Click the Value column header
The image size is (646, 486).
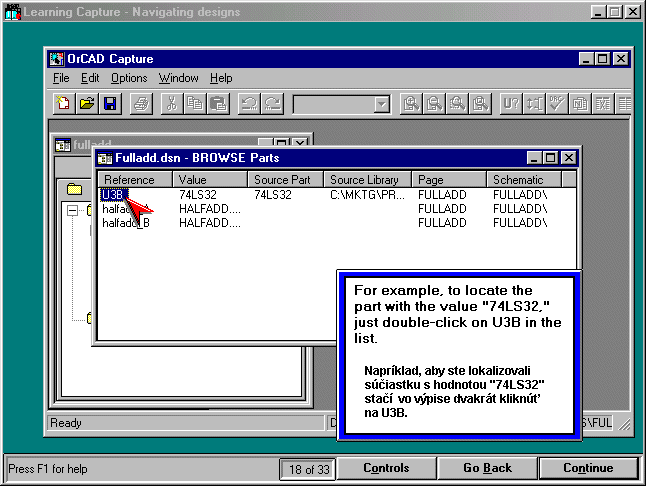click(x=210, y=180)
